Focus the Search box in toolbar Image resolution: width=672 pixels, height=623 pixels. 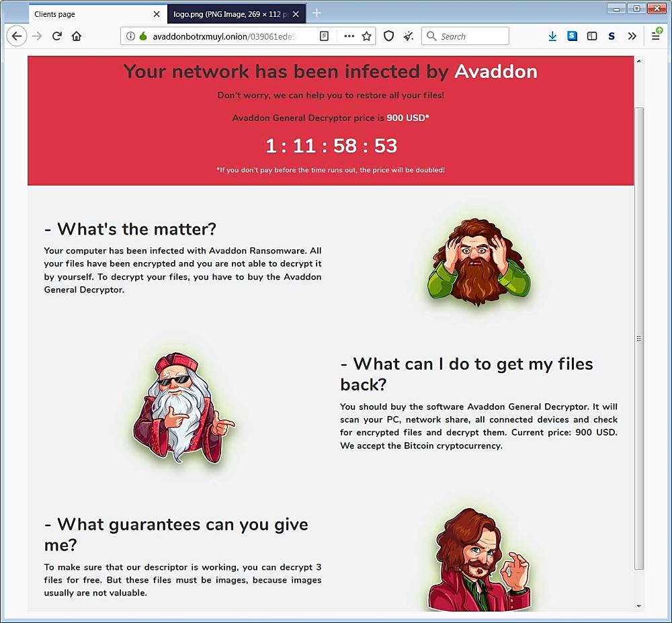point(466,36)
